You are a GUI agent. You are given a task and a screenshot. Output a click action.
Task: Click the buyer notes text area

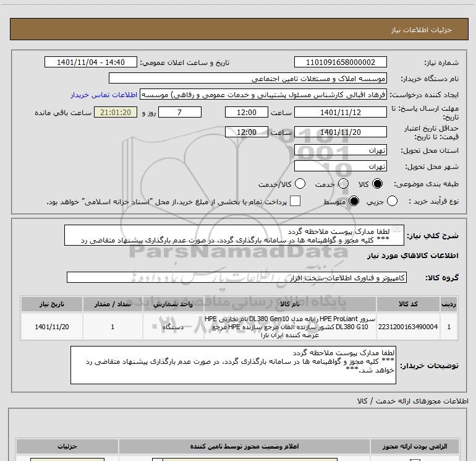coord(233,365)
